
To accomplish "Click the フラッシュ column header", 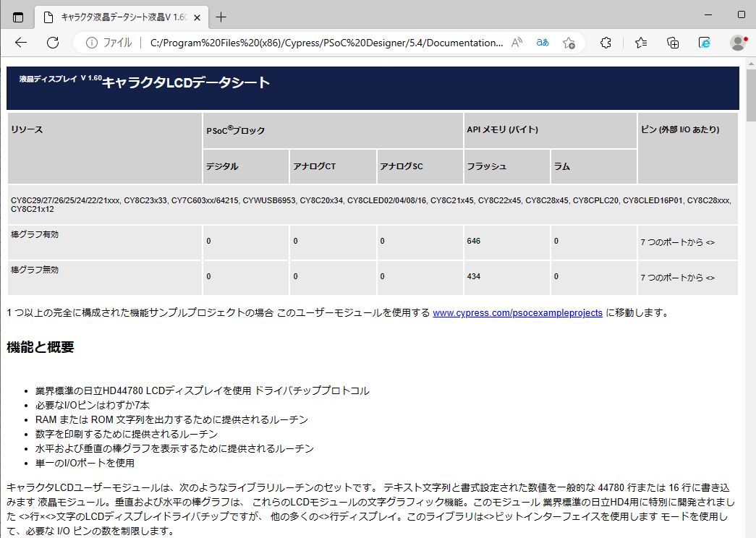I will pyautogui.click(x=506, y=166).
